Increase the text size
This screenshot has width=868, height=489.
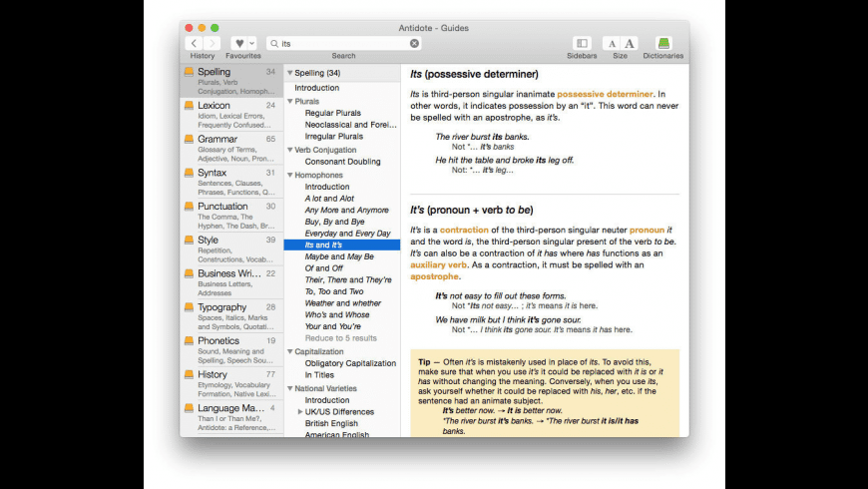(630, 43)
